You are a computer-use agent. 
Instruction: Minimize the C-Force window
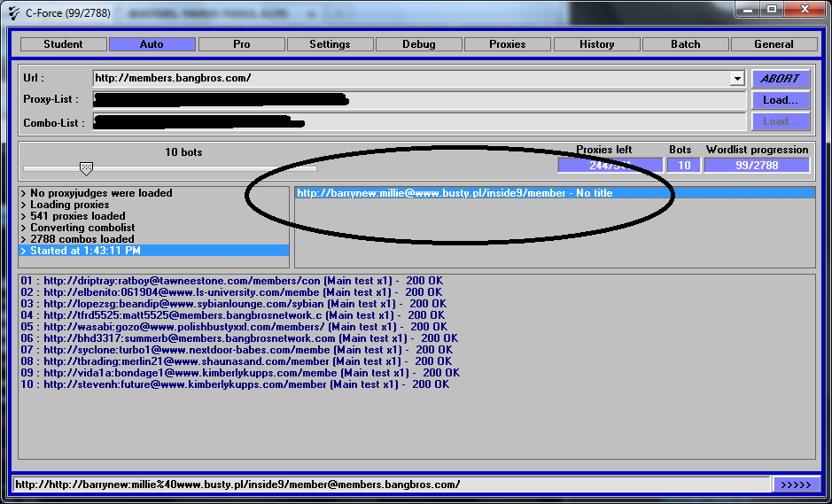pyautogui.click(x=748, y=9)
